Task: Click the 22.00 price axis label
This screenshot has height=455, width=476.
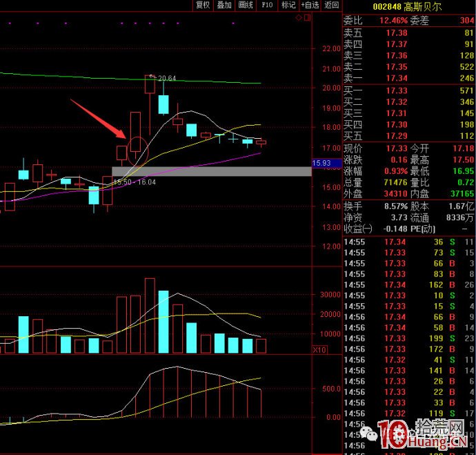Action: tap(331, 48)
